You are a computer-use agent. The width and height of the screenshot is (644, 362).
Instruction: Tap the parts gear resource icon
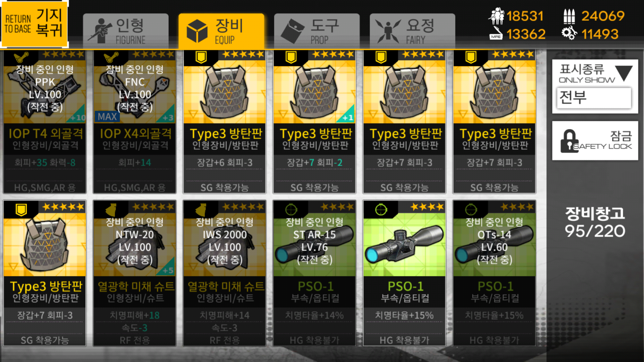[569, 34]
